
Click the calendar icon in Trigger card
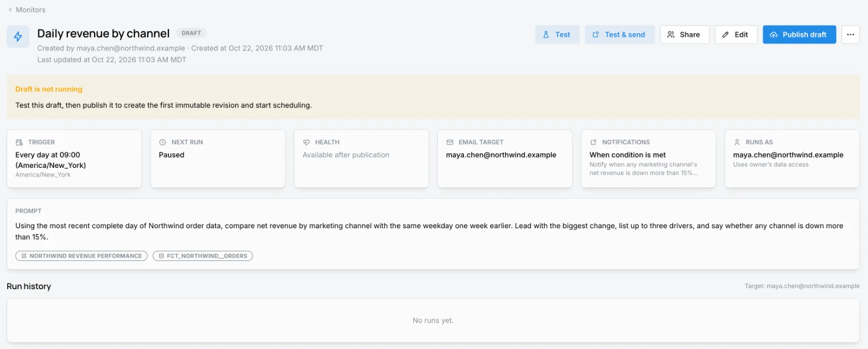coord(19,142)
